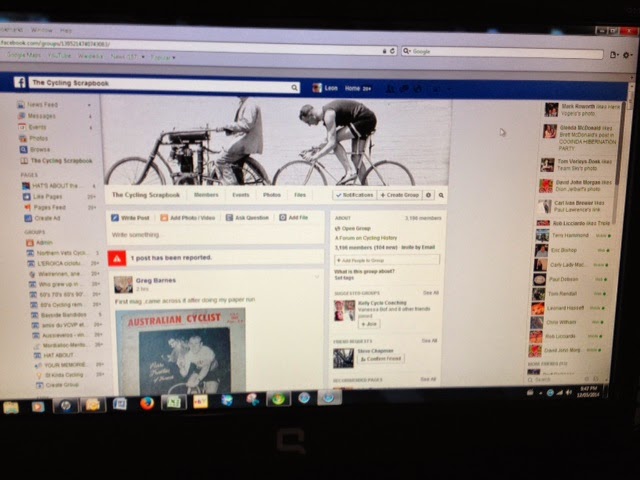Click the search magnifier in Facebook search bar
Image resolution: width=640 pixels, height=480 pixels.
click(x=294, y=87)
